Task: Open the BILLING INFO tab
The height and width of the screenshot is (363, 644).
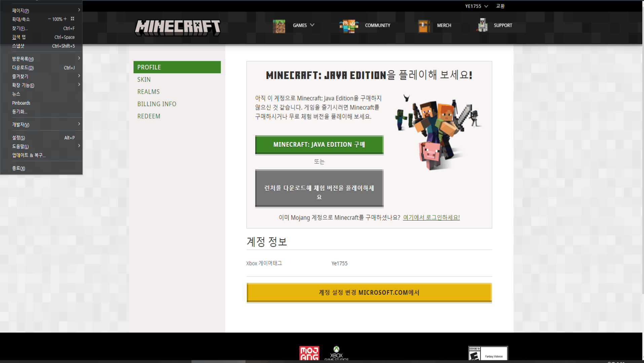Action: (157, 104)
